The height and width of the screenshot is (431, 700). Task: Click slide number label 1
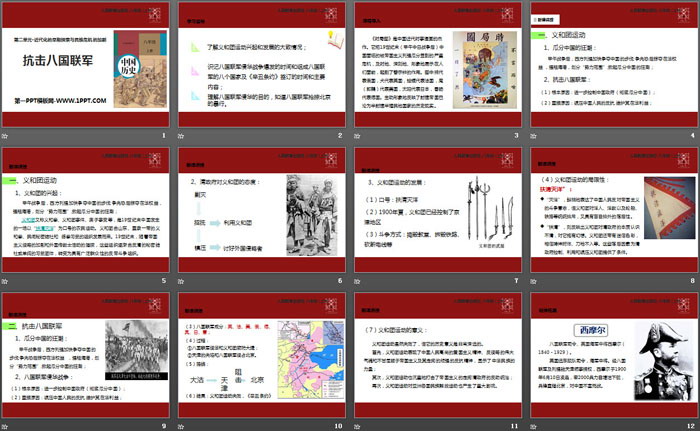[164, 135]
